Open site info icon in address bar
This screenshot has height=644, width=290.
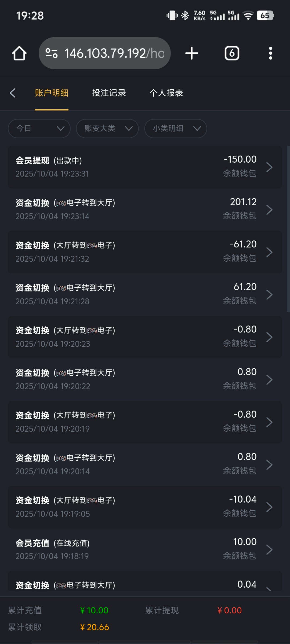click(x=52, y=53)
